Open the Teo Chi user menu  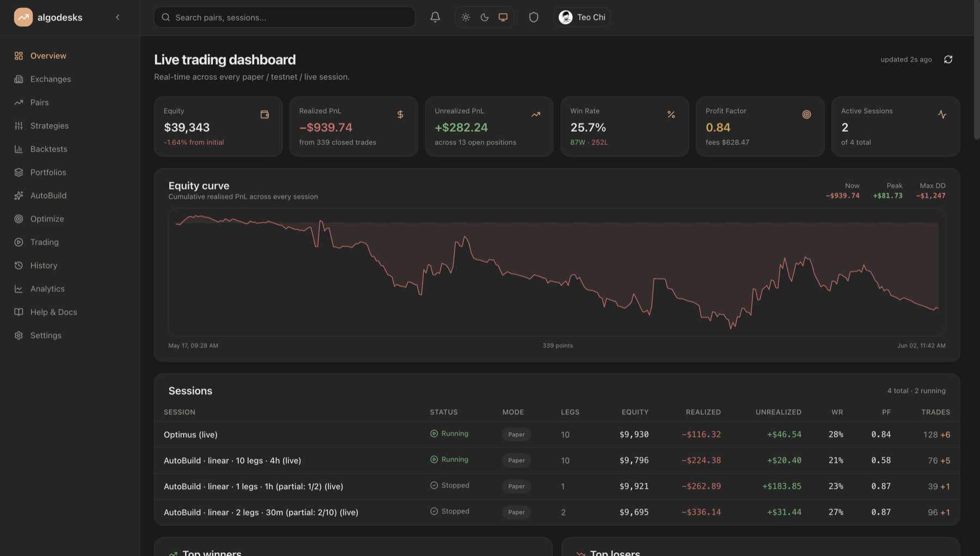[582, 17]
